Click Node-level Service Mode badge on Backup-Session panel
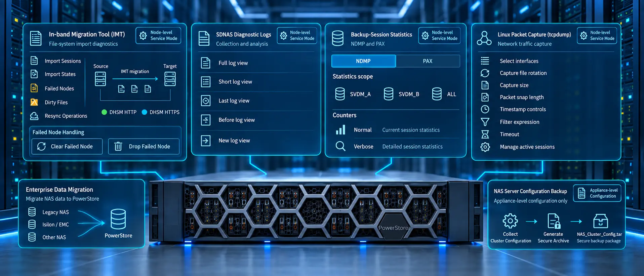 pos(439,36)
